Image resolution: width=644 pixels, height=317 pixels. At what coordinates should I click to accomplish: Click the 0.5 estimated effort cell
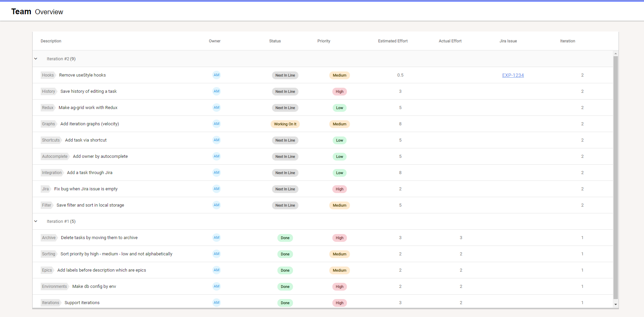pyautogui.click(x=400, y=75)
